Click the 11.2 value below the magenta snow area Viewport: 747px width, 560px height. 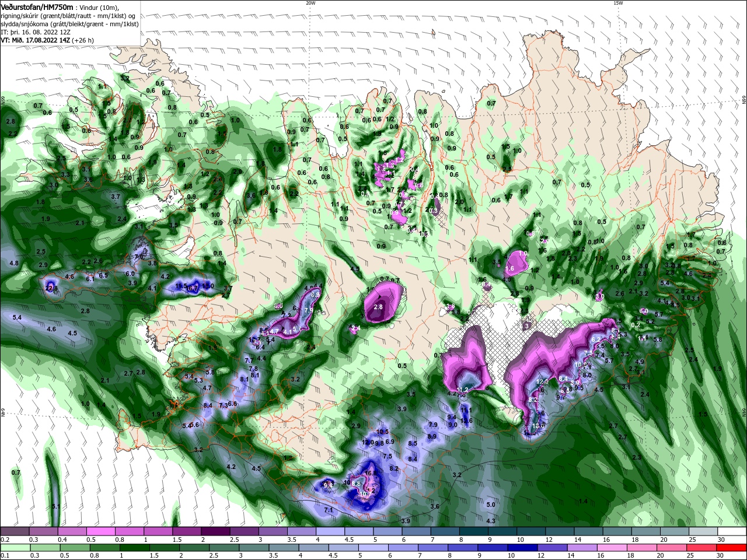[x=463, y=390]
